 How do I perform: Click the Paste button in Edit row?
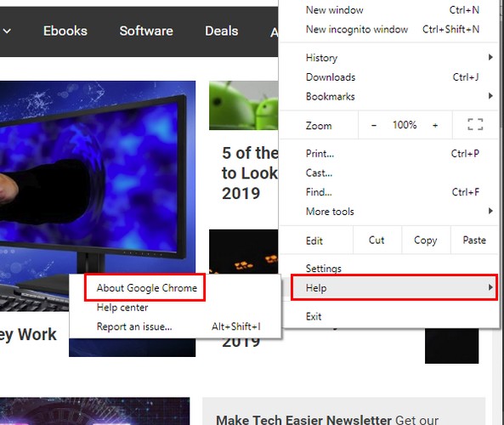(x=474, y=241)
